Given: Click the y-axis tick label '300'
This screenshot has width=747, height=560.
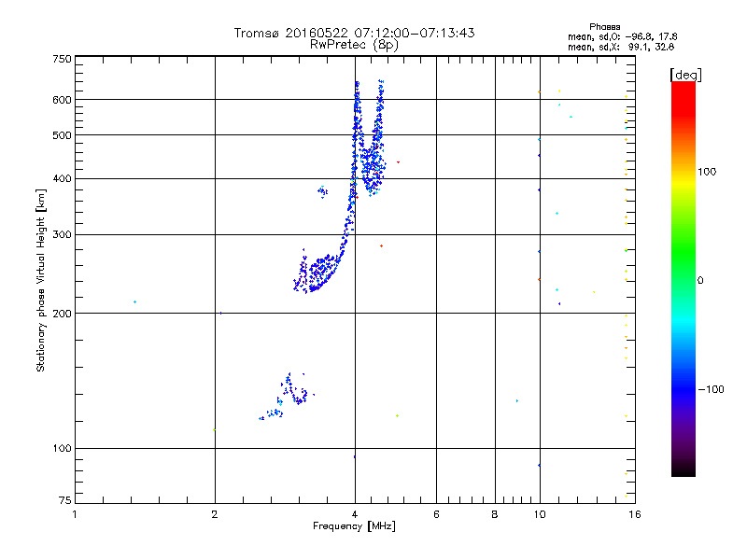Looking at the screenshot, I should pos(63,235).
